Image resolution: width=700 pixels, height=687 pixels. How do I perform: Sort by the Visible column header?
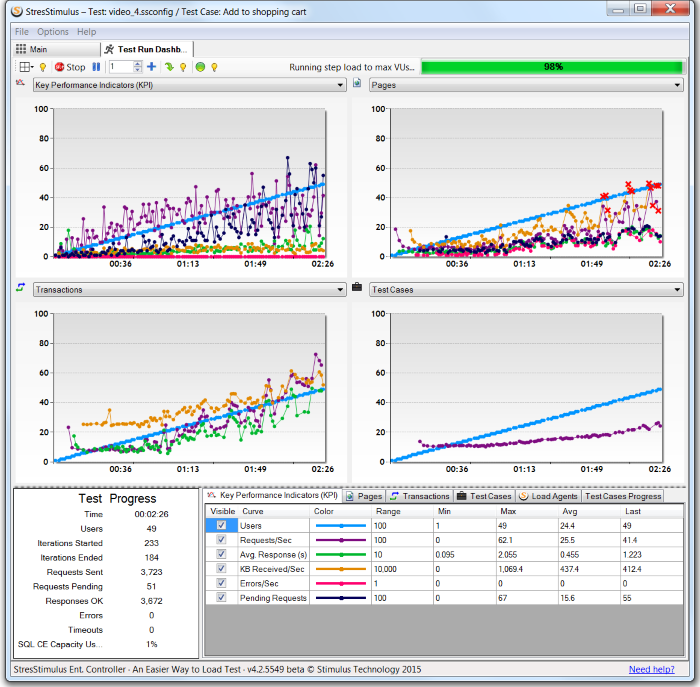(222, 511)
